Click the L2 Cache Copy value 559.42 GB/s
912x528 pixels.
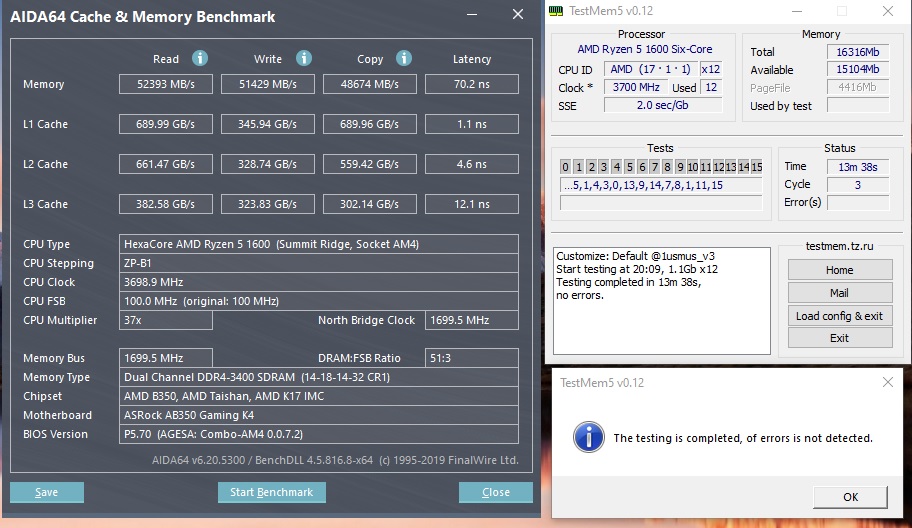(369, 164)
